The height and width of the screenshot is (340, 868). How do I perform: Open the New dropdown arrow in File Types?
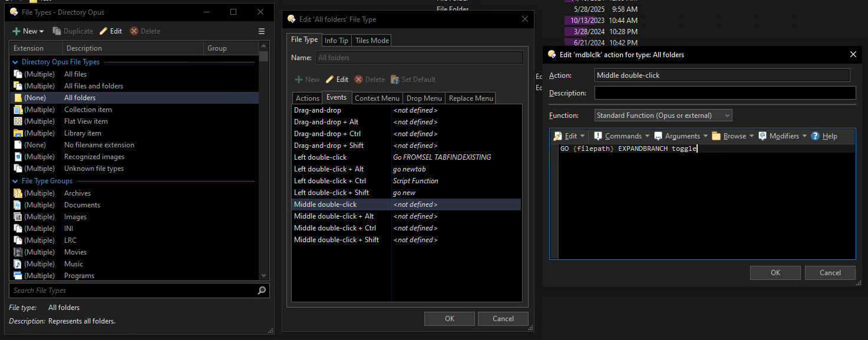pyautogui.click(x=41, y=32)
